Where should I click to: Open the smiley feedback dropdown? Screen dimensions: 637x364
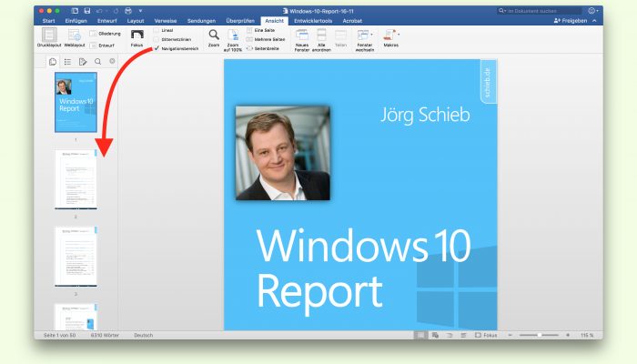click(x=593, y=11)
